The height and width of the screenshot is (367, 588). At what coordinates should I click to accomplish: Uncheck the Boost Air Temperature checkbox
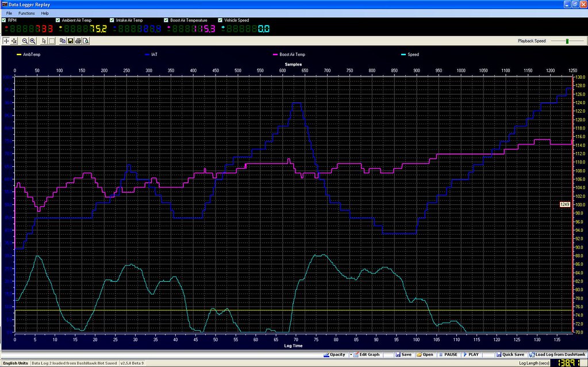[166, 20]
